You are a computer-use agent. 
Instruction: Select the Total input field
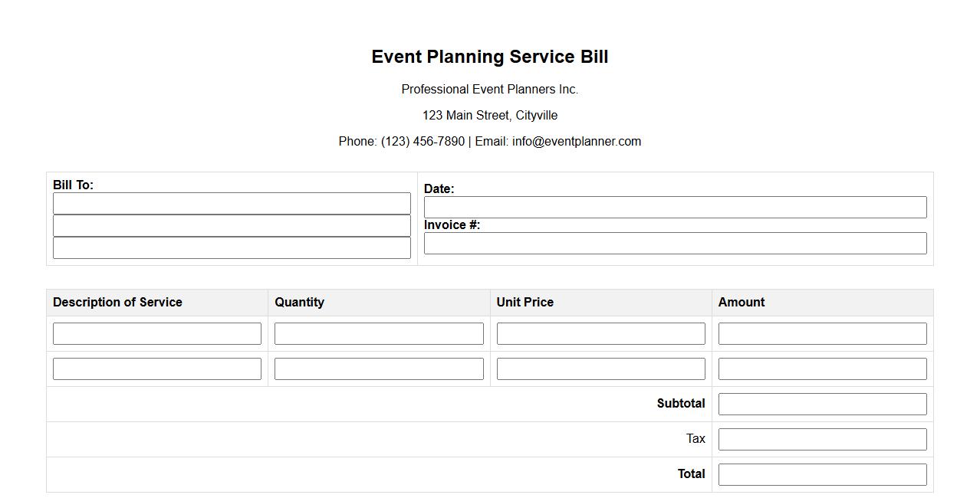[822, 475]
